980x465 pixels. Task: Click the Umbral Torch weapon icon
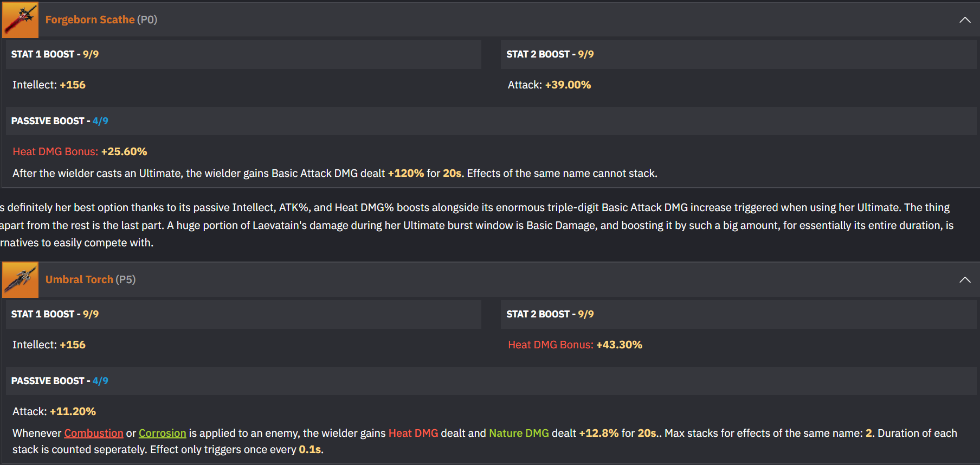(21, 280)
